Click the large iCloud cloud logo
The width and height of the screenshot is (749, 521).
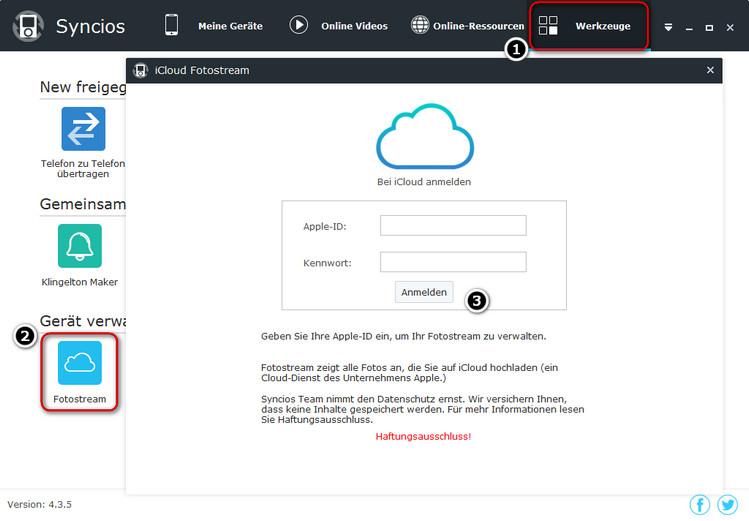coord(425,136)
